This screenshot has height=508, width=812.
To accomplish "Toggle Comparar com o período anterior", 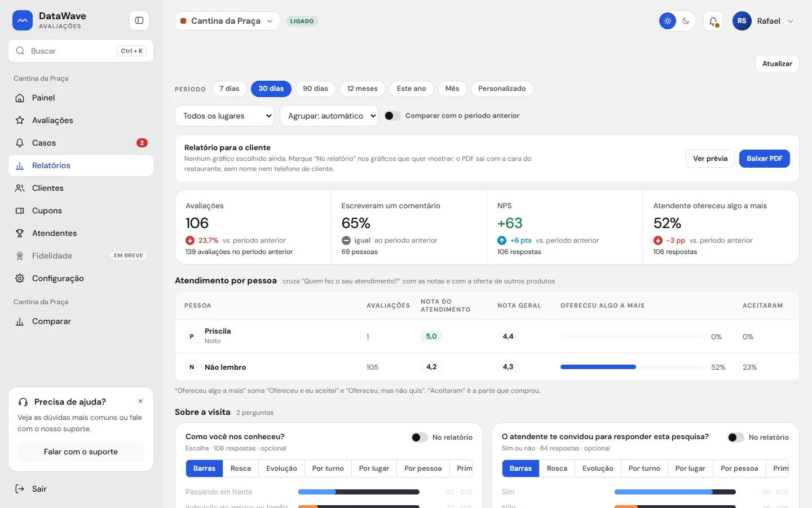I will tap(392, 116).
